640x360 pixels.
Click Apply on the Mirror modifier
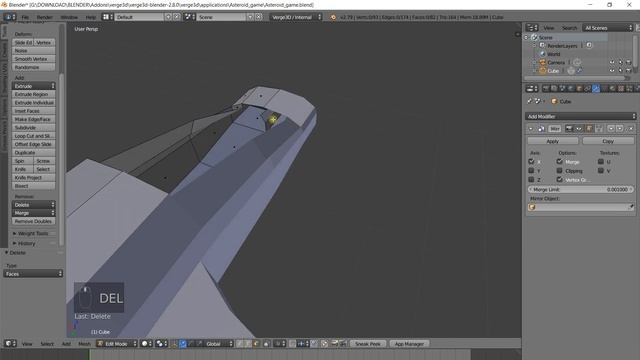pos(553,141)
